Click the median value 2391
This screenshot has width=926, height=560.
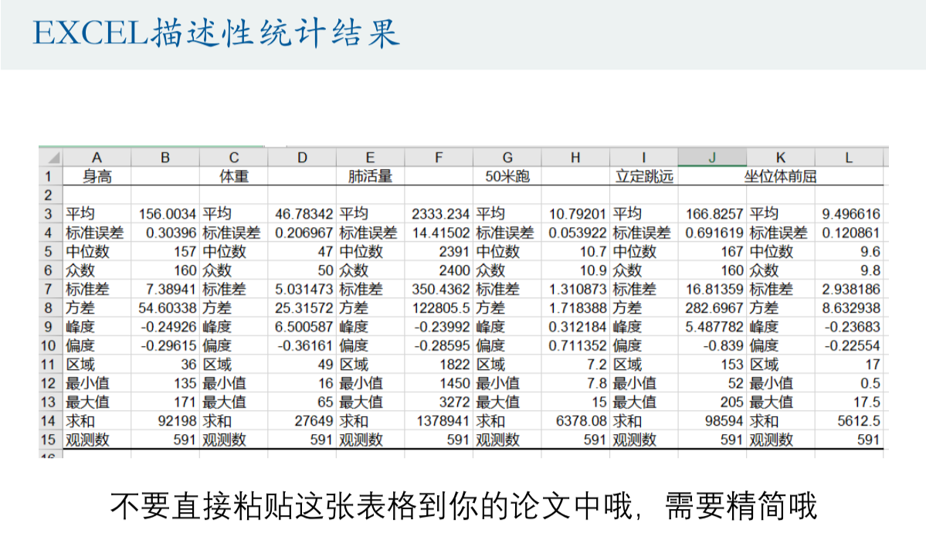pyautogui.click(x=454, y=252)
